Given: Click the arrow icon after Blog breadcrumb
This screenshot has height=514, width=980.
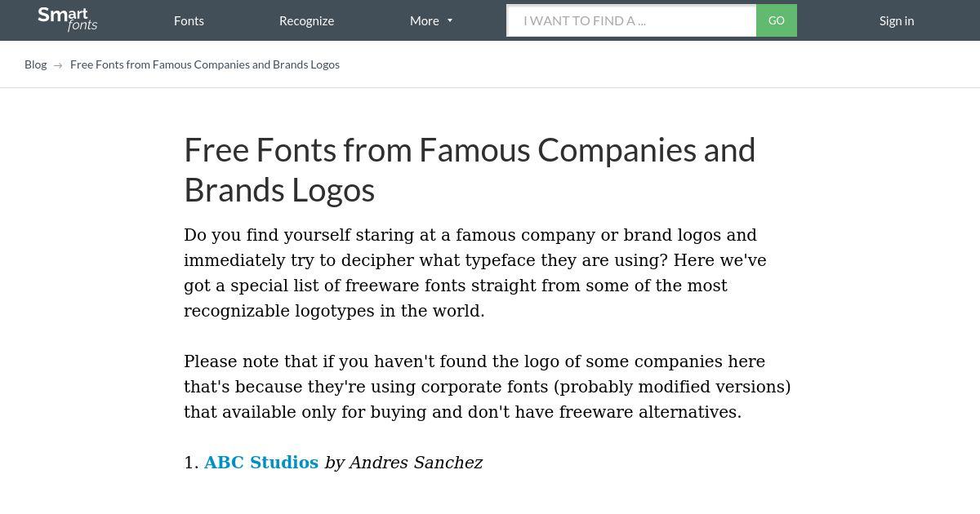Looking at the screenshot, I should tap(58, 65).
